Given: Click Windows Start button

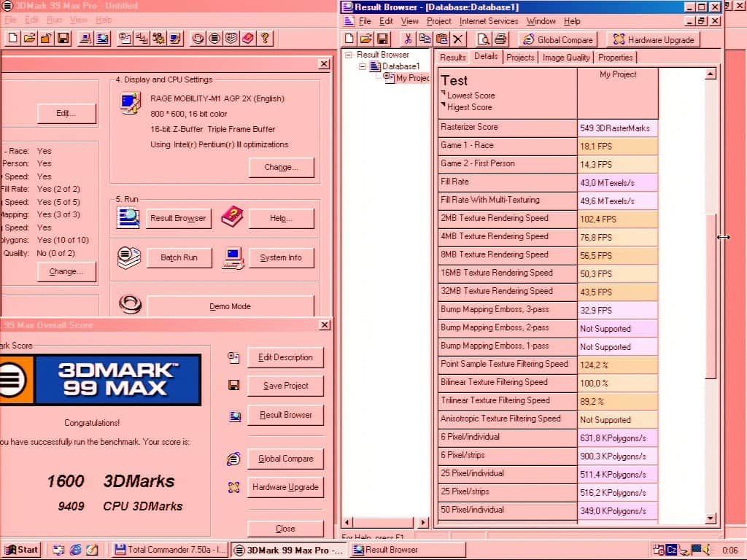Looking at the screenshot, I should pyautogui.click(x=22, y=550).
